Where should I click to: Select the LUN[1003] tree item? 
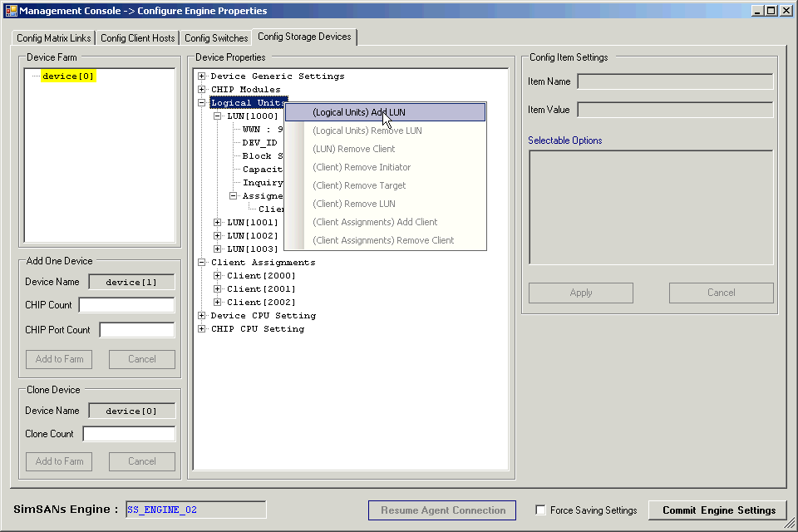tap(253, 249)
